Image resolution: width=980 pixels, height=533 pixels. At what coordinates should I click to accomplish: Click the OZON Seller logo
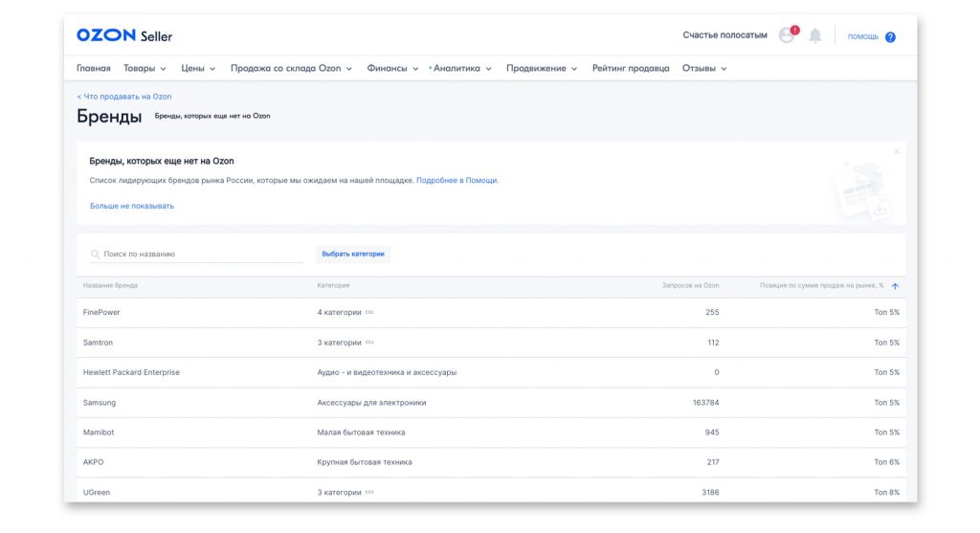(124, 35)
